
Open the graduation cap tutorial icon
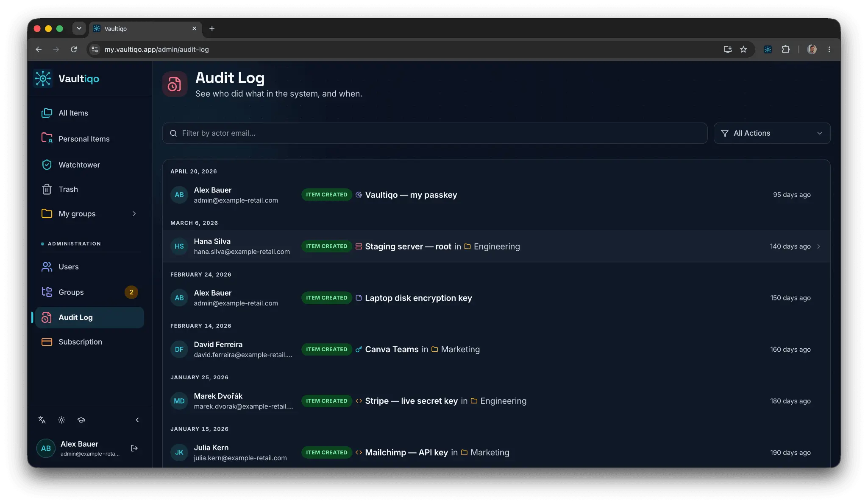[81, 420]
